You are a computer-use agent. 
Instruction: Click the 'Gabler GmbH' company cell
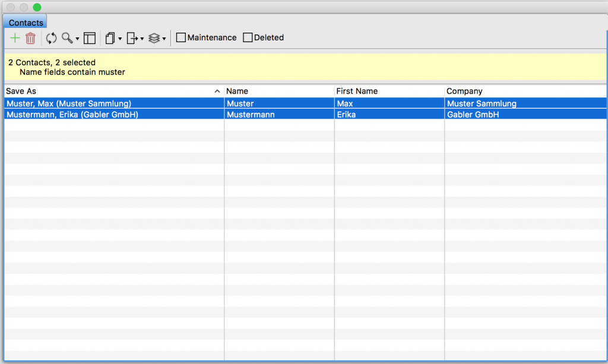[x=526, y=115]
